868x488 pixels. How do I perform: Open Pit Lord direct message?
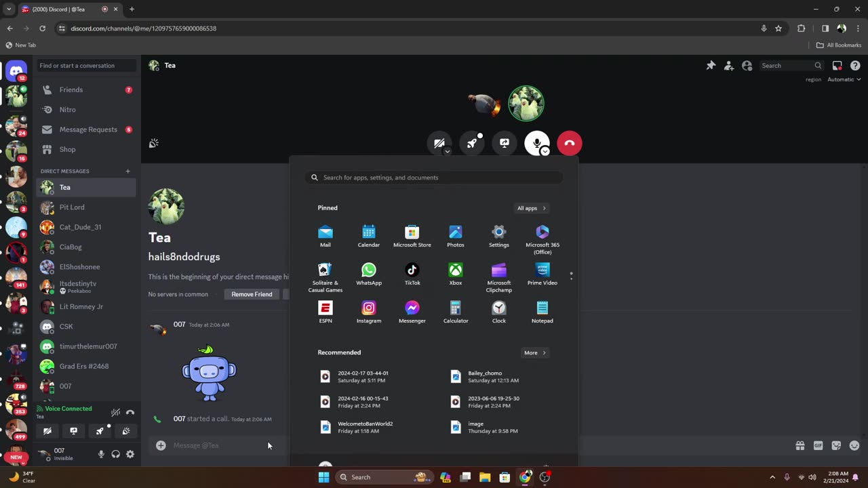(x=86, y=207)
